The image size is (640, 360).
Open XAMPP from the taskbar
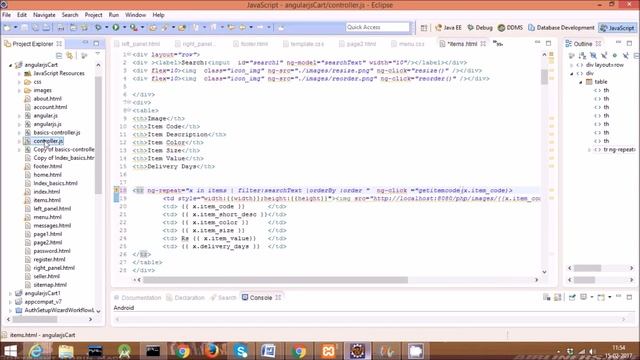click(329, 351)
